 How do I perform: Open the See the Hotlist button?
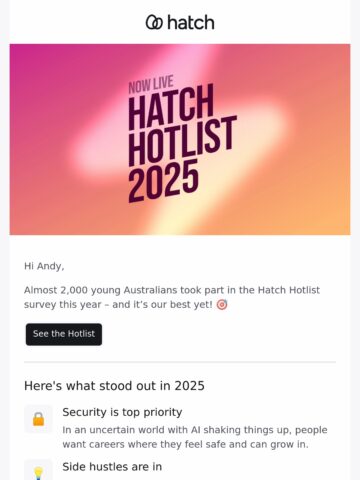tap(64, 334)
